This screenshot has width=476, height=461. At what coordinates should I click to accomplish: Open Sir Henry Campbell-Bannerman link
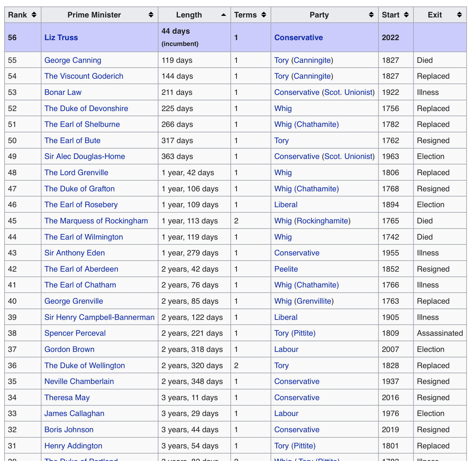tap(99, 317)
